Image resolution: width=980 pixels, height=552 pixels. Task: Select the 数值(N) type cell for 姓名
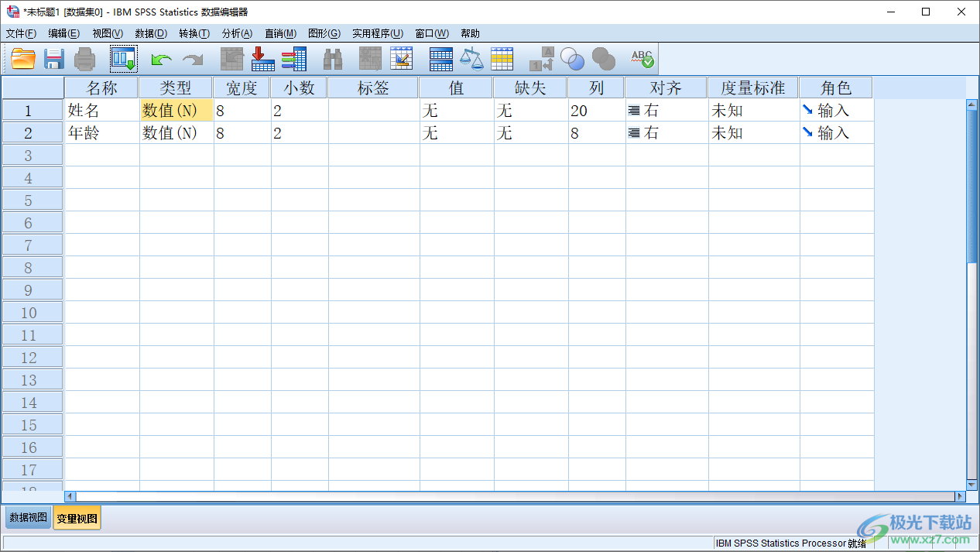pos(176,111)
